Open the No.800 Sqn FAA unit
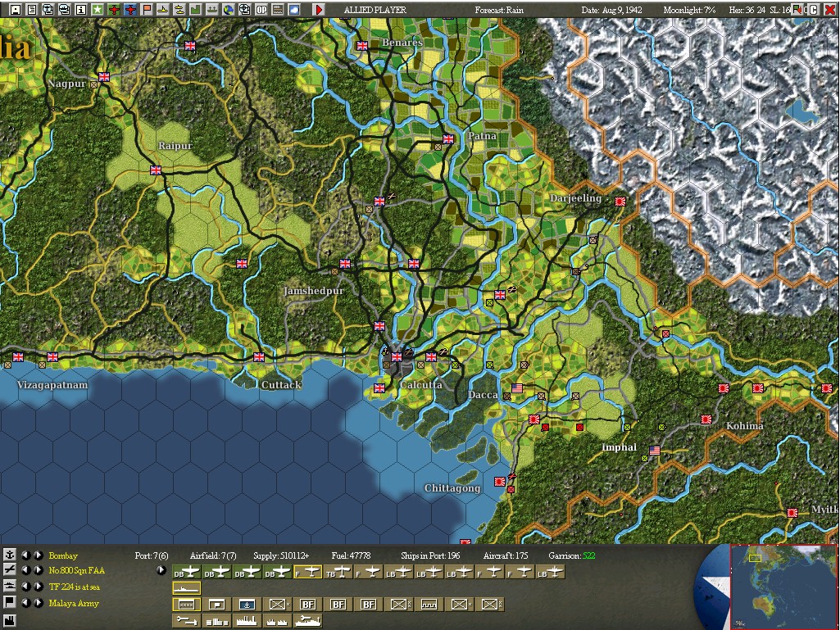Image resolution: width=840 pixels, height=630 pixels. 76,570
